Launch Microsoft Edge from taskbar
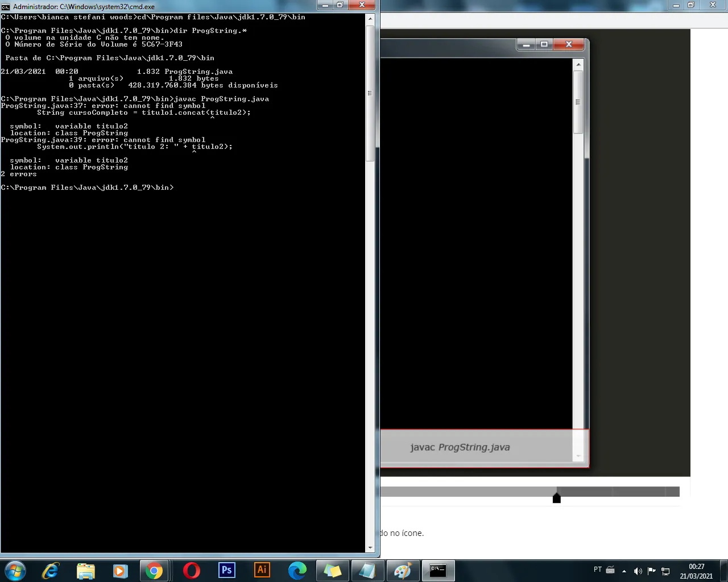Viewport: 728px width, 582px height. point(297,571)
